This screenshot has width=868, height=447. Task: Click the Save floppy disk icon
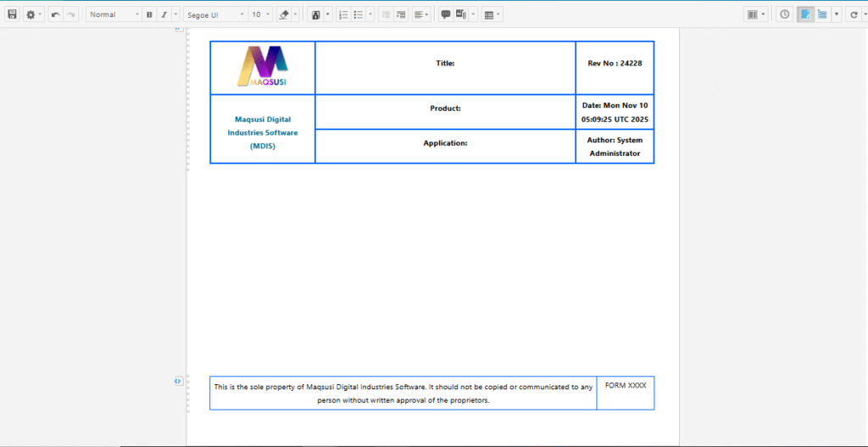(12, 14)
